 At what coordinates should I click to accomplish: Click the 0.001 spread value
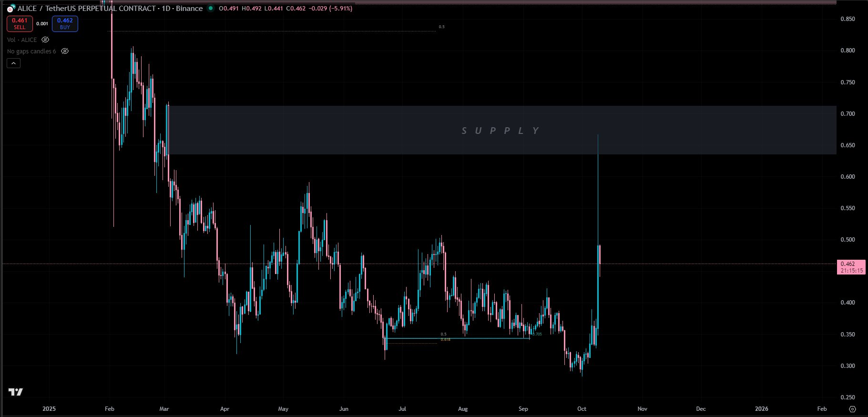[42, 23]
